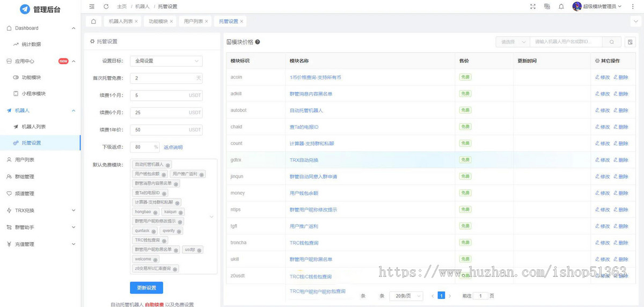
Task: Expand the TRX兑换 sidebar menu
Action: click(40, 210)
